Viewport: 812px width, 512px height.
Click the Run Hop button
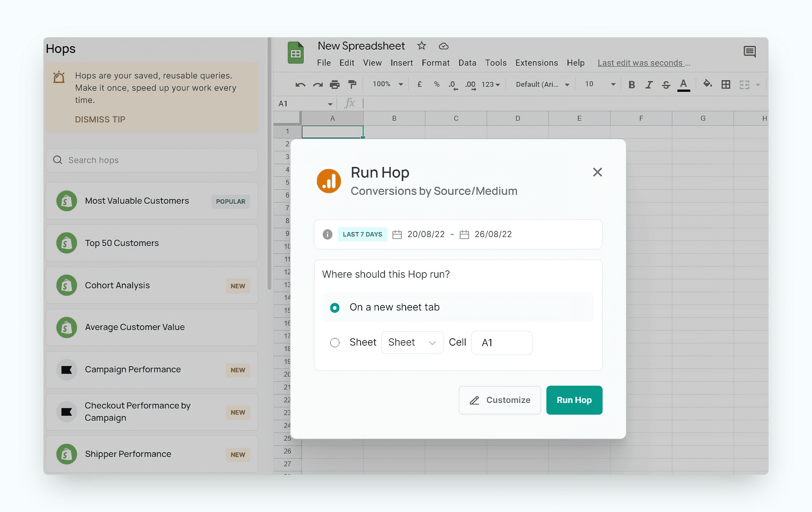coord(574,400)
